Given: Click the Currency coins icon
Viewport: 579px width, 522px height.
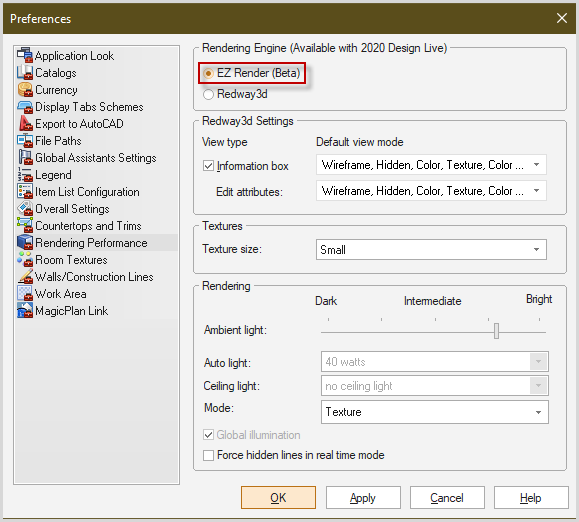Looking at the screenshot, I should 25,89.
